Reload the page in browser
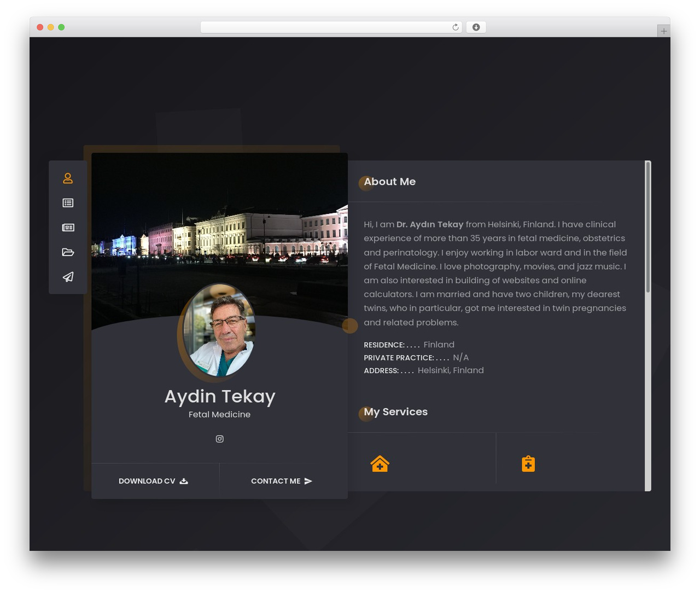 (x=455, y=27)
